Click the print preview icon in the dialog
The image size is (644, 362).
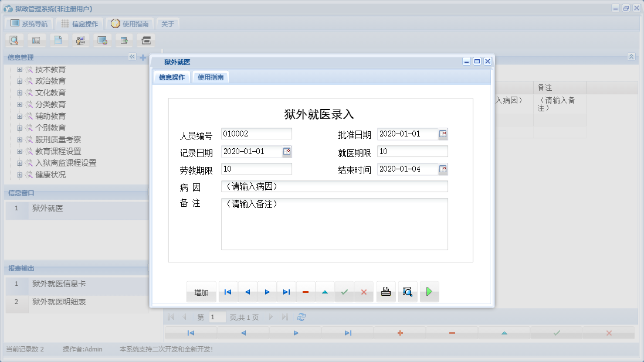coord(408,291)
